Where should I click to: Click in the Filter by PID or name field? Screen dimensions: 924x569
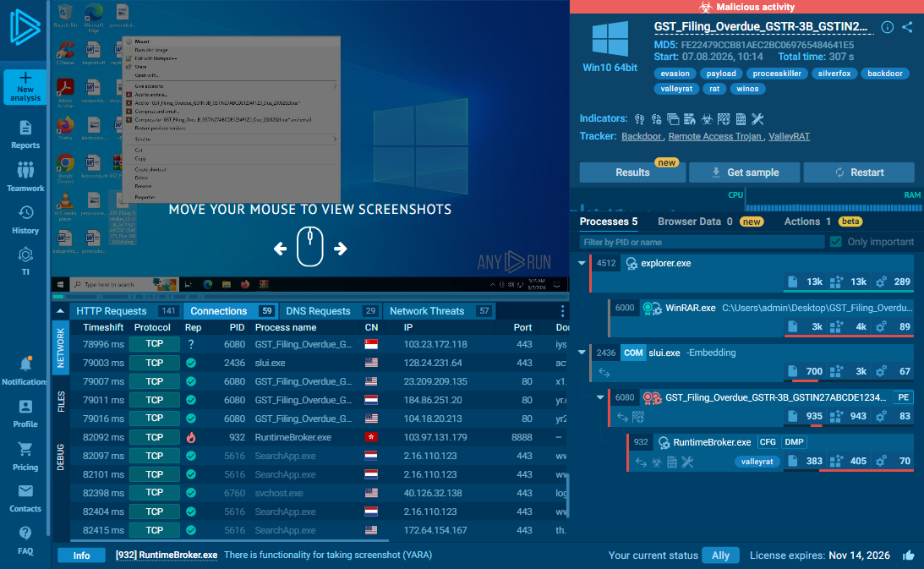point(702,242)
